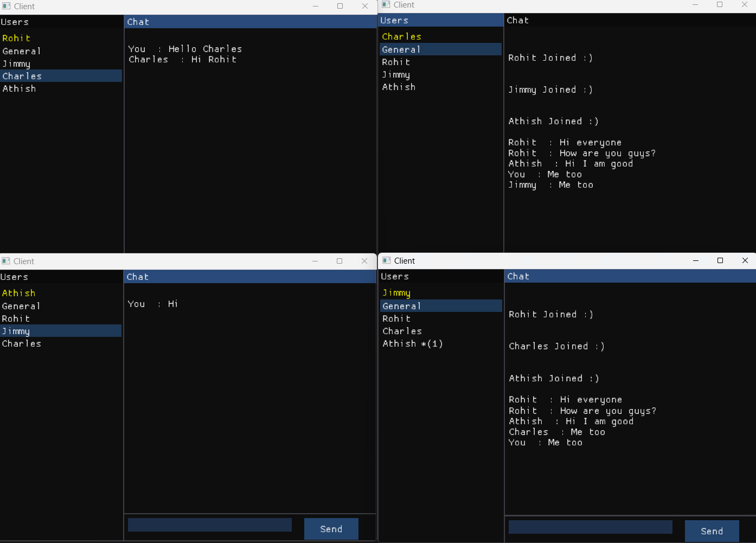The width and height of the screenshot is (756, 543).
Task: Click 'Hi I am good' in Charles's chat
Action: click(599, 164)
